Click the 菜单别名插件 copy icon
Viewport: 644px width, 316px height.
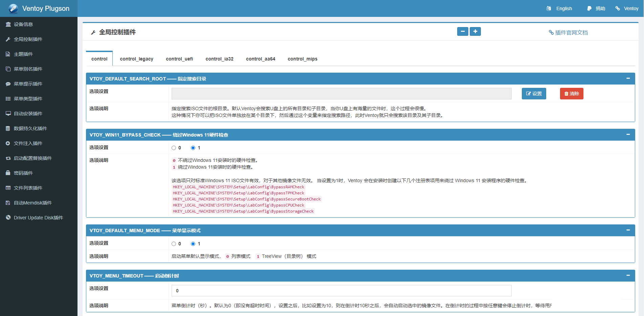tap(8, 69)
